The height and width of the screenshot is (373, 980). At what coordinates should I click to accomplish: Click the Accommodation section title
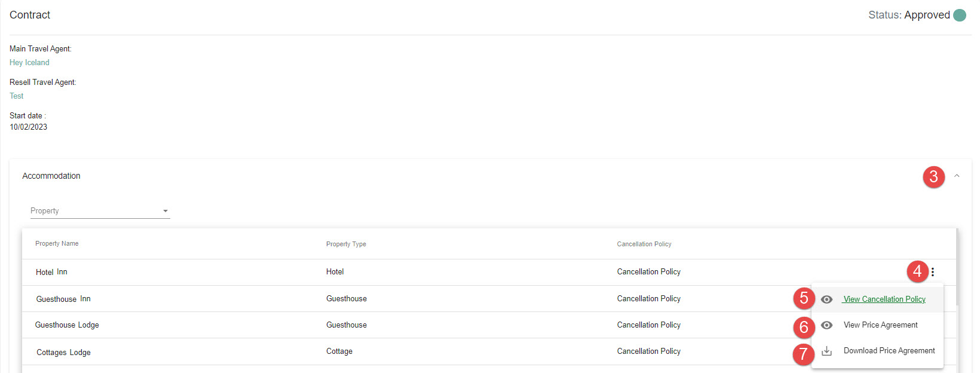(51, 176)
